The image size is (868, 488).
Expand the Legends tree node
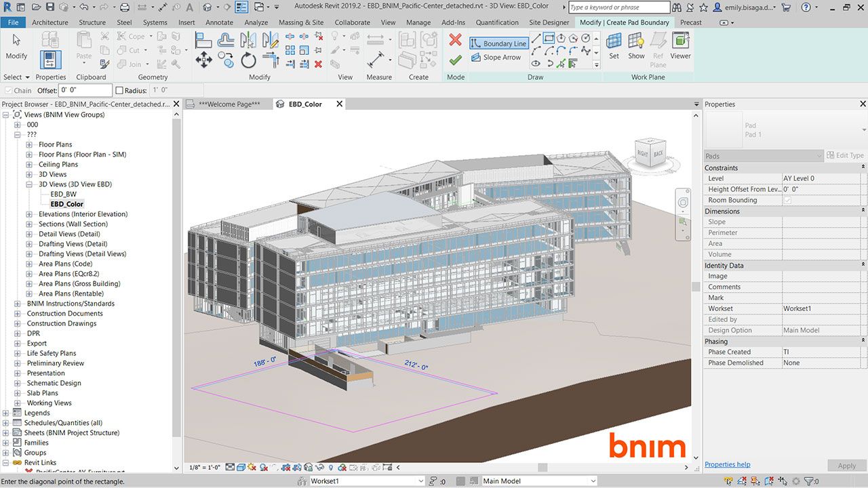point(5,413)
